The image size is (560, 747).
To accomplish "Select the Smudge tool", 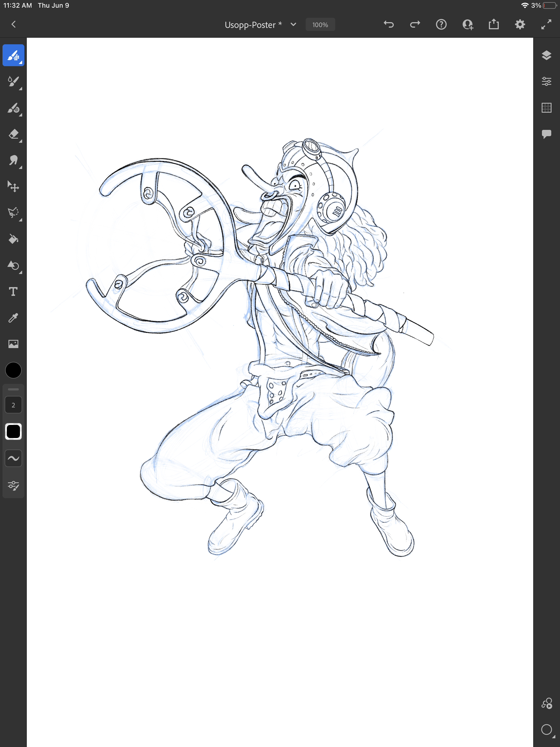I will coord(13,161).
